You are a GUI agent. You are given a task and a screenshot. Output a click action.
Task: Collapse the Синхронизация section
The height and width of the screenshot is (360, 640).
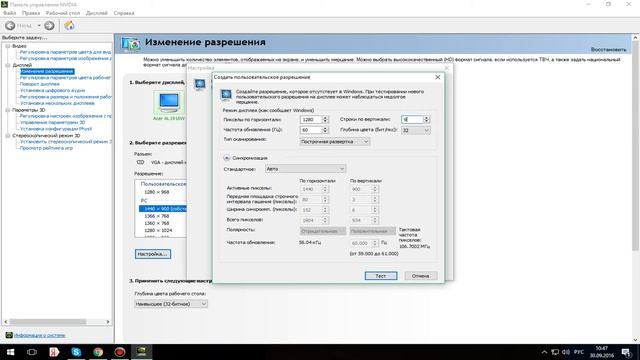click(x=227, y=158)
